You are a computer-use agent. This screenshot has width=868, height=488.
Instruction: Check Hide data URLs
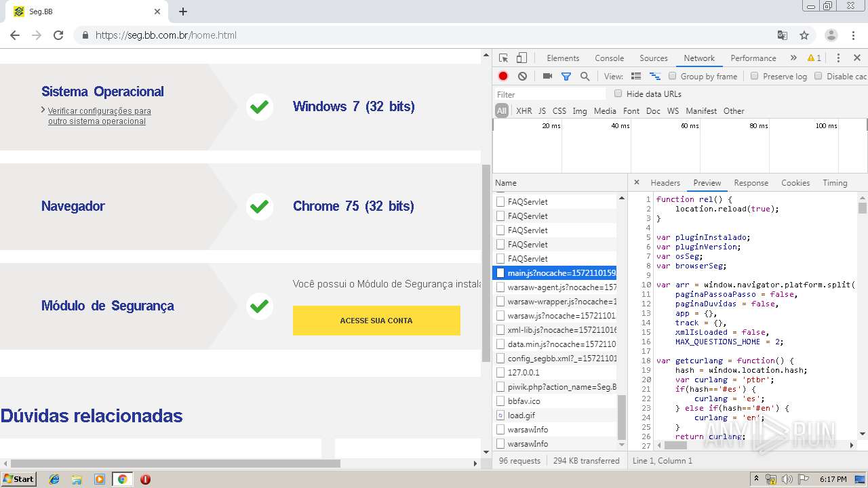618,94
